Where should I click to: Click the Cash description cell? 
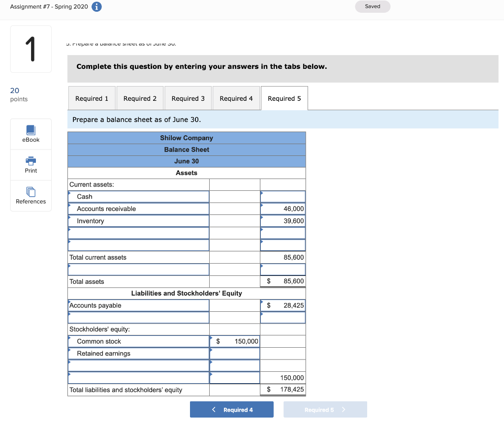[138, 196]
